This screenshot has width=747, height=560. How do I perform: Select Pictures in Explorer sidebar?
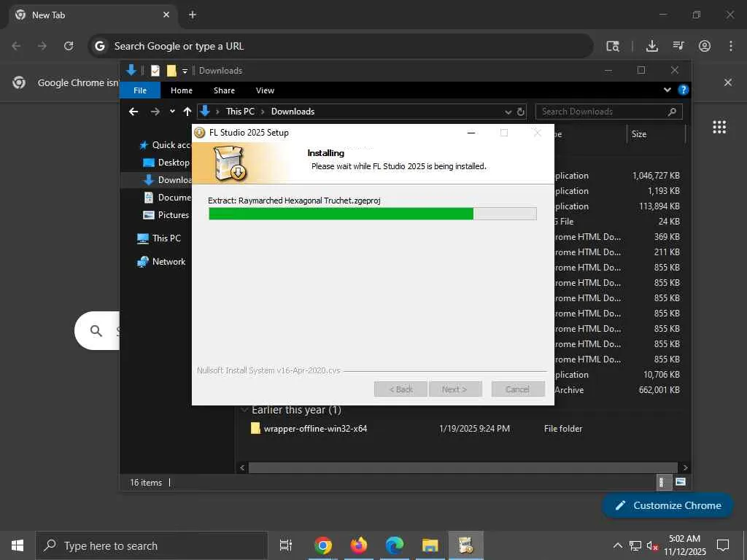[x=166, y=215]
